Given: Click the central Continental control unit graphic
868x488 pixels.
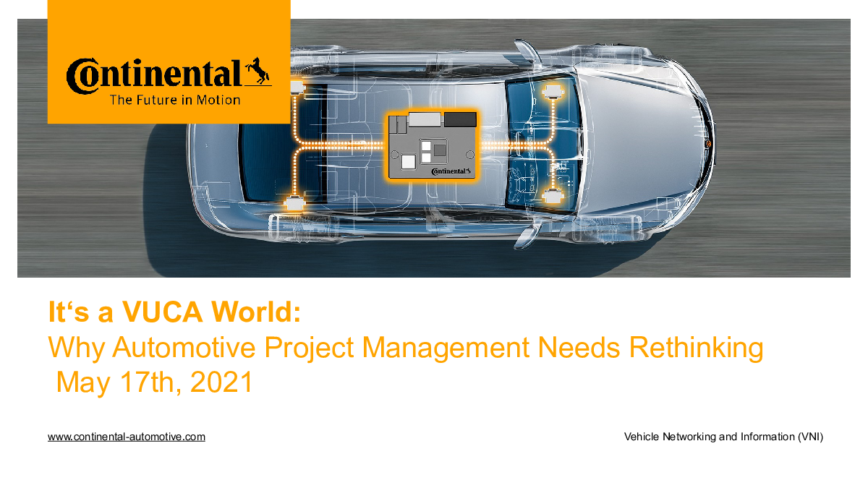Looking at the screenshot, I should [x=433, y=144].
